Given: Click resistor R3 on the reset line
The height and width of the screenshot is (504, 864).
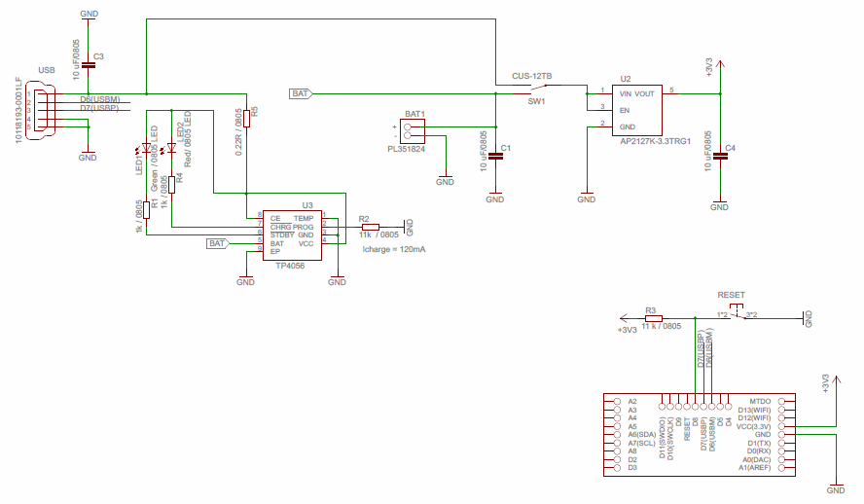Looking at the screenshot, I should [653, 317].
